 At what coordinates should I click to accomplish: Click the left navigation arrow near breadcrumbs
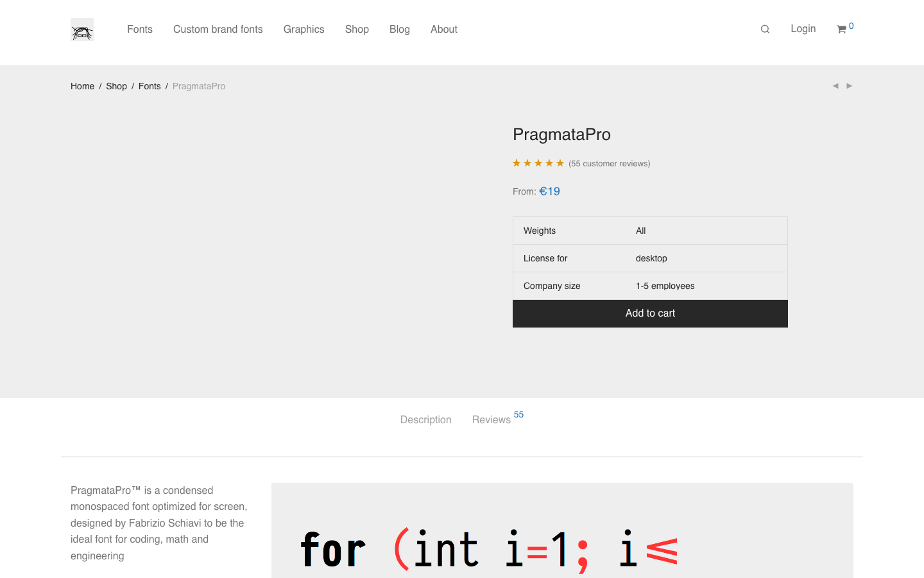click(835, 85)
